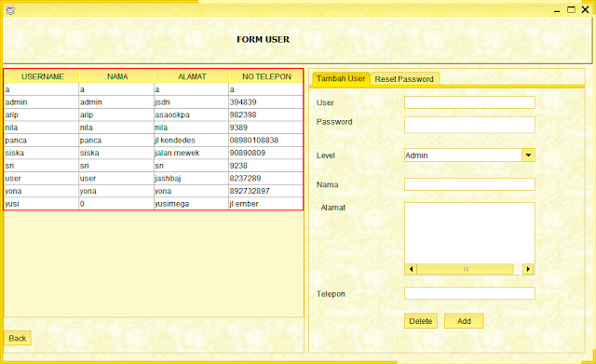The width and height of the screenshot is (596, 364).
Task: Open the Reset Password tab
Action: pos(404,79)
